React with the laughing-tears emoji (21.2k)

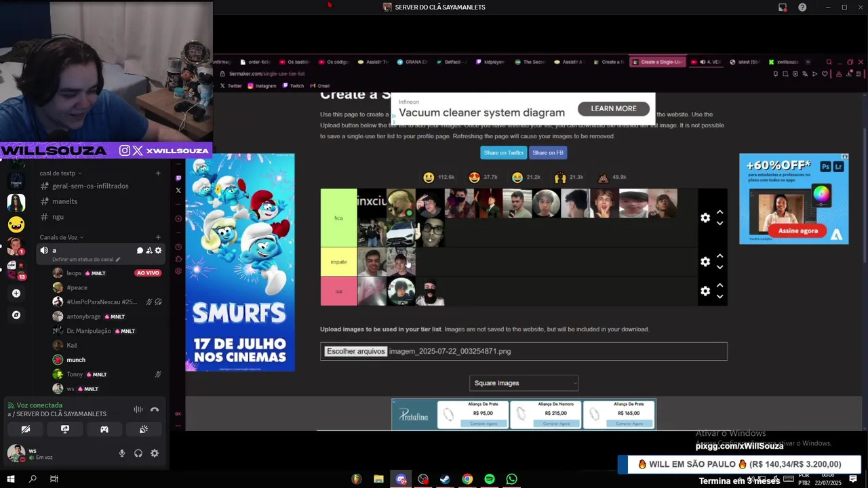[x=517, y=178]
